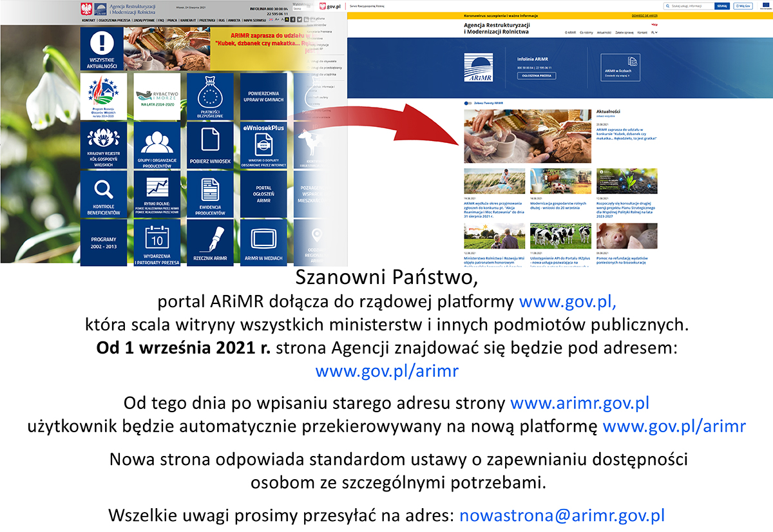This screenshot has height=532, width=773.
Task: Click the nowastrona@arimr.gov.pl email link
Action: 562,515
